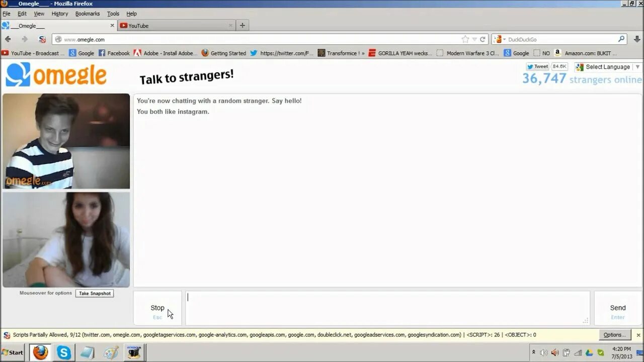The width and height of the screenshot is (644, 362).
Task: Click the network signal tray icon
Action: click(x=578, y=352)
